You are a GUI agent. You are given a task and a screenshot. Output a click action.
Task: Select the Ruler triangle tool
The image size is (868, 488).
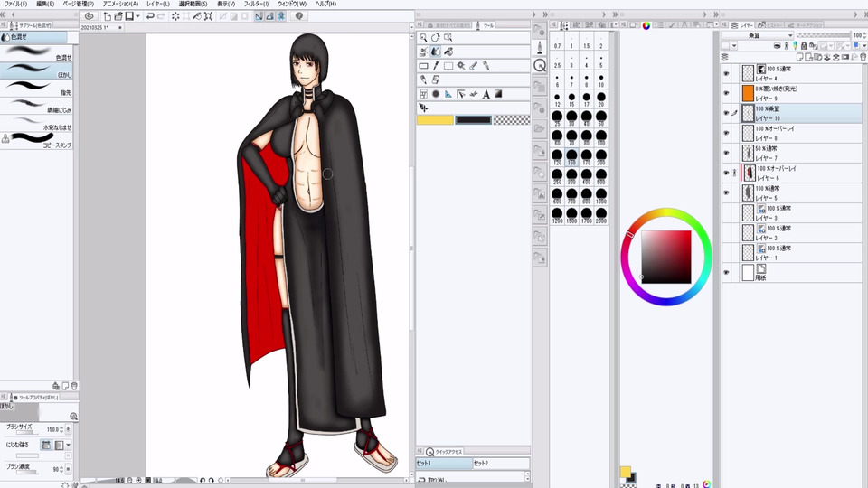(x=448, y=94)
